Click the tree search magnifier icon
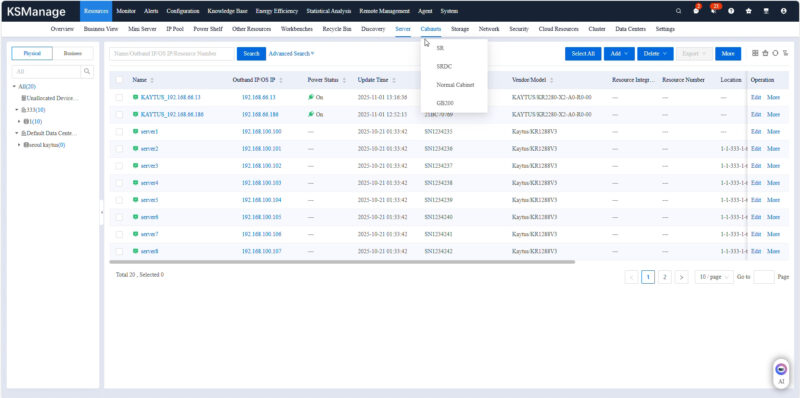This screenshot has height=398, width=800. 87,71
